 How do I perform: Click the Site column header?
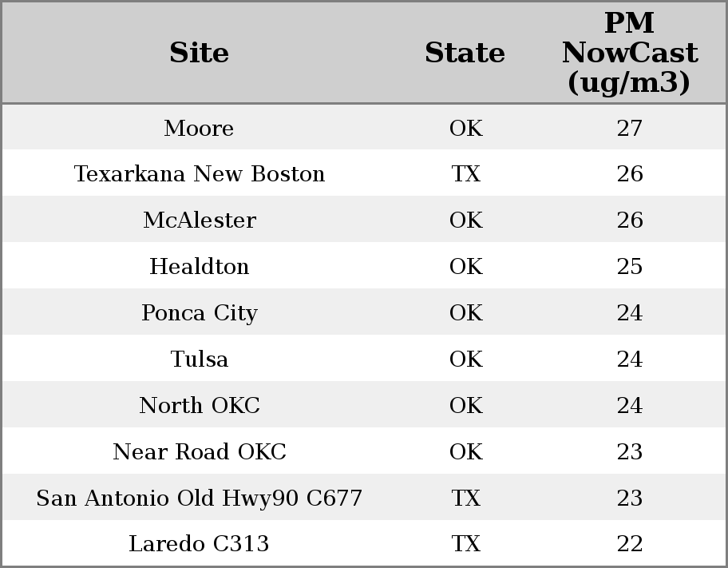click(199, 53)
